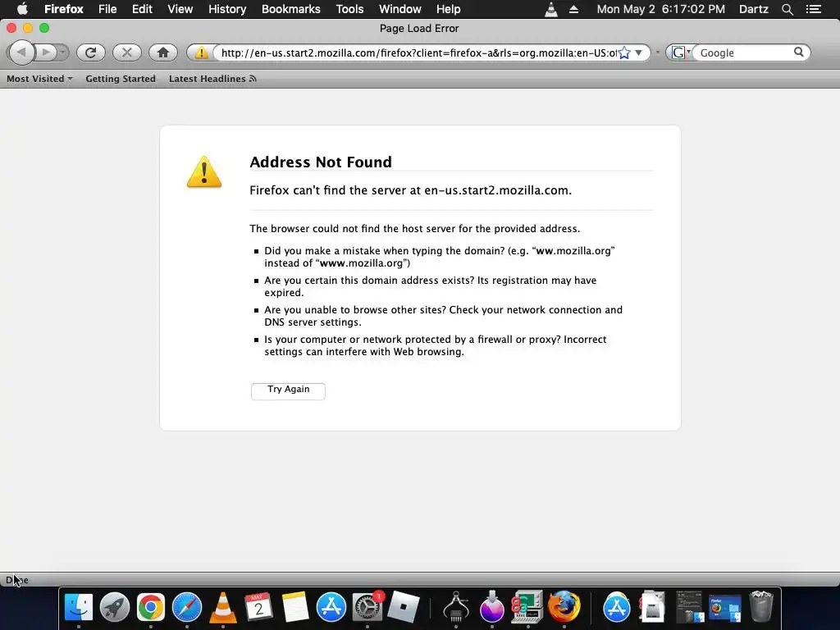The width and height of the screenshot is (840, 630).
Task: Open the Latest Headlines feed bookmark
Action: point(212,79)
